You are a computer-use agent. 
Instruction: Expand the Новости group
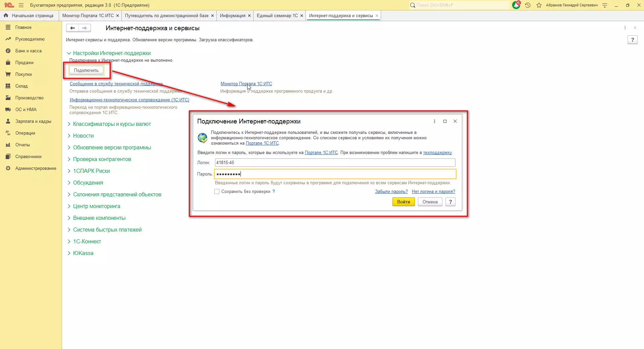80,136
